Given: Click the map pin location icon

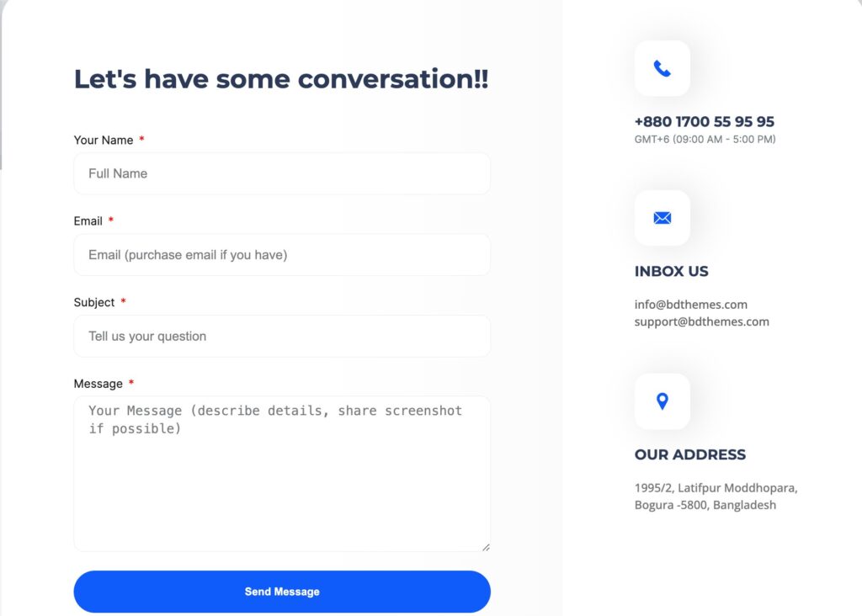Looking at the screenshot, I should pyautogui.click(x=662, y=401).
